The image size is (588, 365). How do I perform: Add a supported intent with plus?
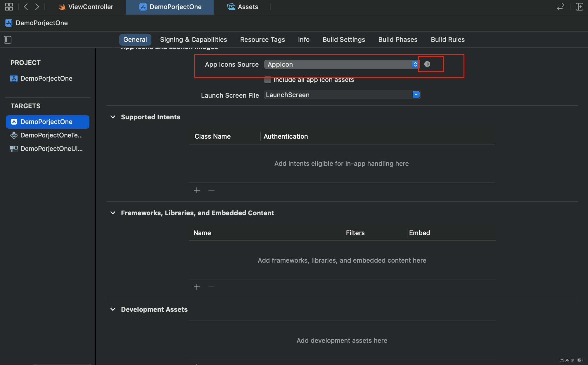197,190
